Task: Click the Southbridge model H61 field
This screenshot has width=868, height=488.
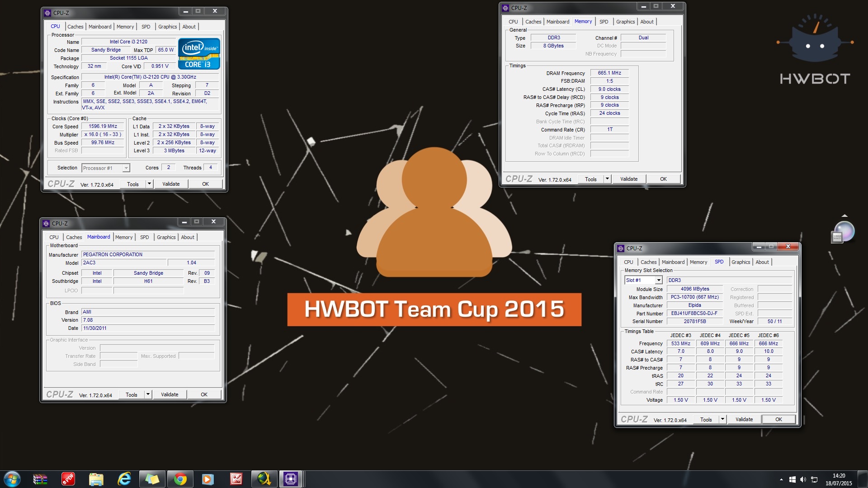Action: pyautogui.click(x=148, y=281)
